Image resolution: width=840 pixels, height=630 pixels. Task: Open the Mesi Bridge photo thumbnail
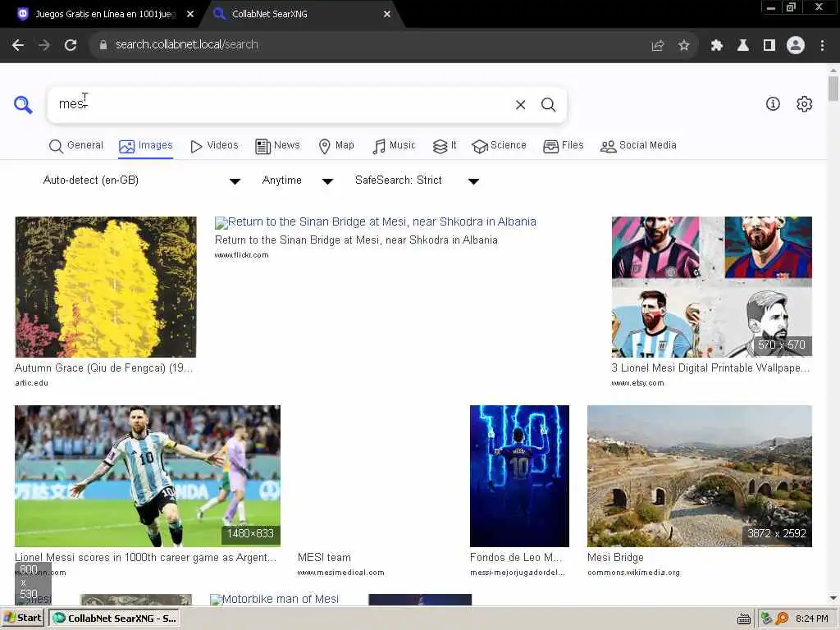click(699, 476)
